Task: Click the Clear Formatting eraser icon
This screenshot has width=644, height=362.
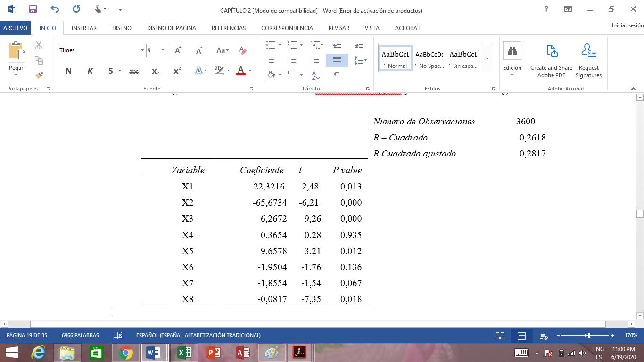Action: (x=243, y=50)
